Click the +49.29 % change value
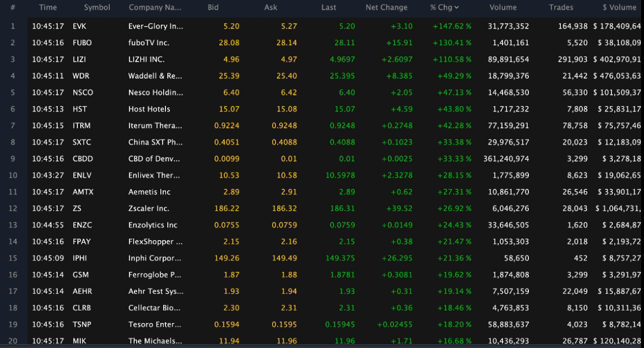This screenshot has width=644, height=348. (x=455, y=76)
